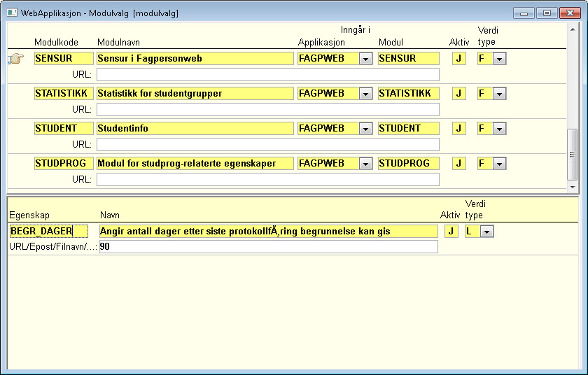588x375 pixels.
Task: Maximize the Modulvalg window
Action: [x=547, y=13]
